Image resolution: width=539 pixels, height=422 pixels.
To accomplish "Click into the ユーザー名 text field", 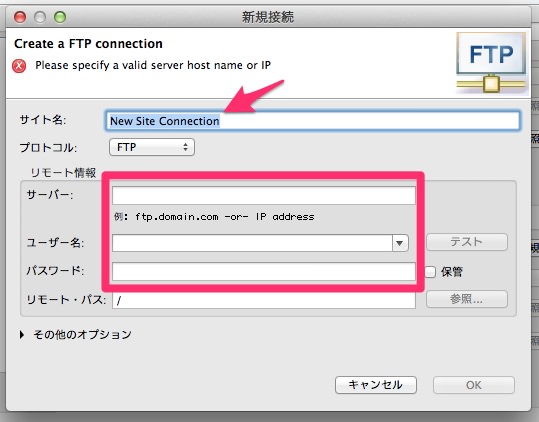I will click(252, 243).
